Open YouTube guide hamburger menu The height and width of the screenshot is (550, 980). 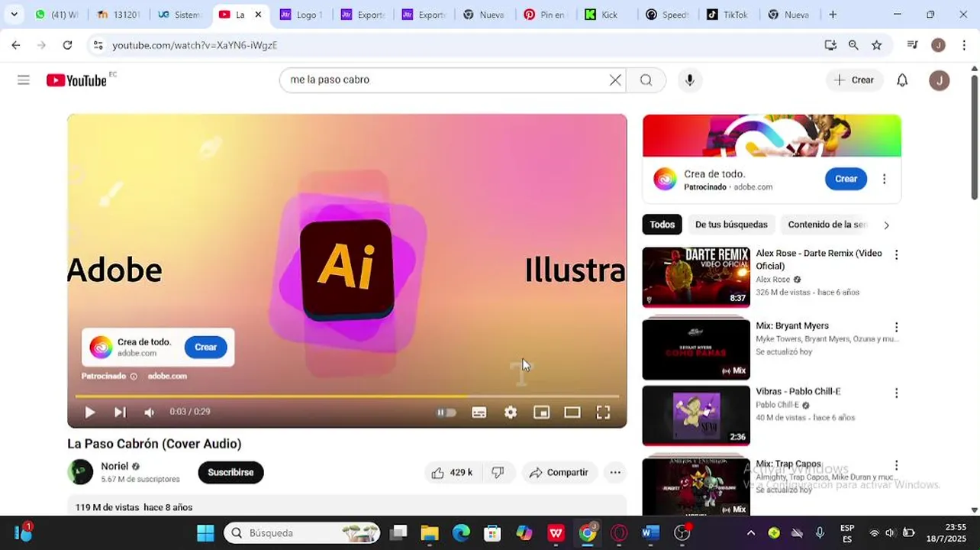tap(24, 80)
